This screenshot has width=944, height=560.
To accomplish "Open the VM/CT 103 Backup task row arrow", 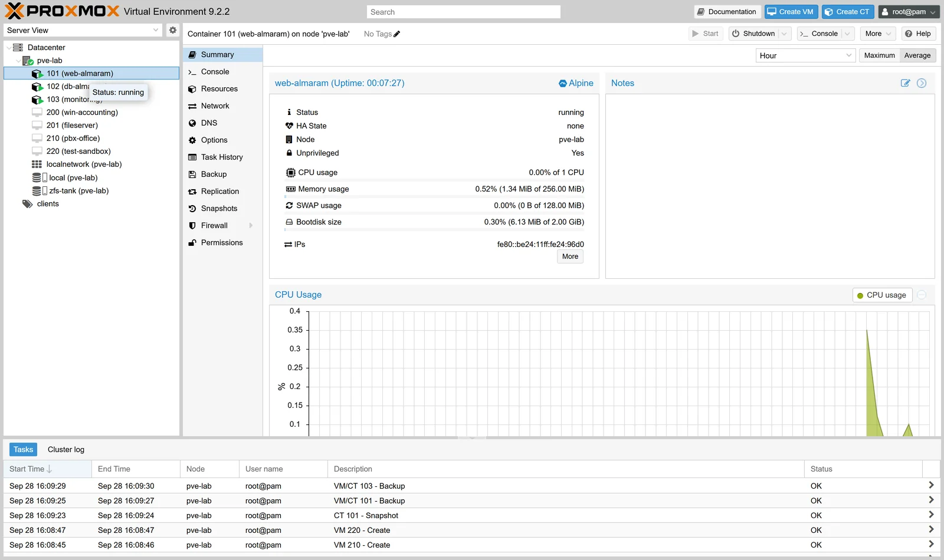I will click(x=931, y=485).
